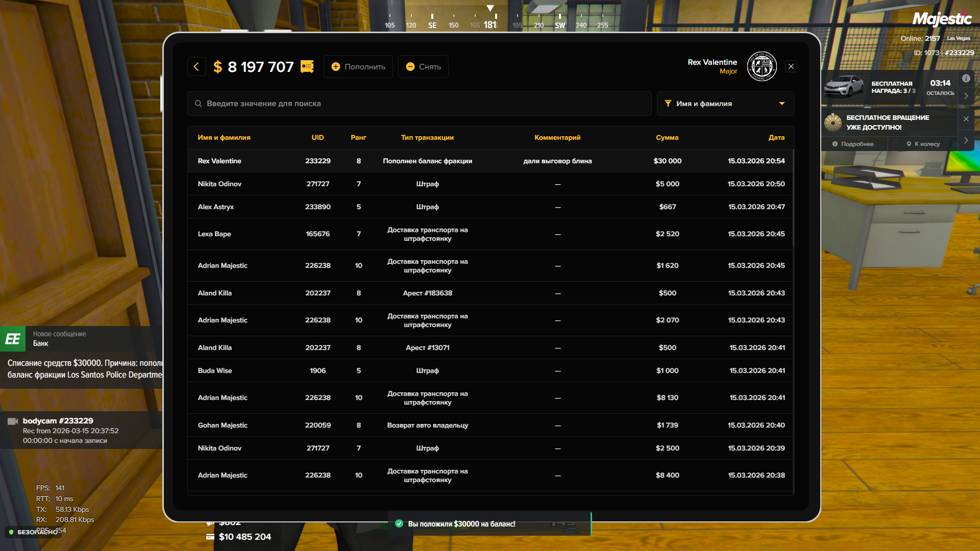Expand the free spin panel arrow
Viewport: 980px width, 551px height.
(966, 140)
